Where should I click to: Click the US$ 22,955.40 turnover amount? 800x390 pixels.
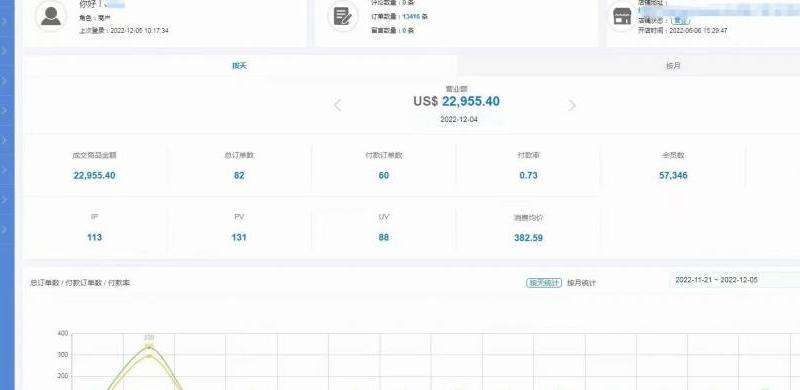[457, 102]
